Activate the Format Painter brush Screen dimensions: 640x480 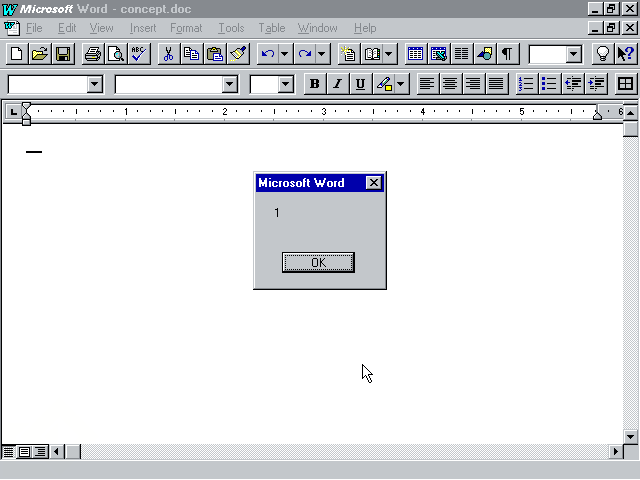238,54
